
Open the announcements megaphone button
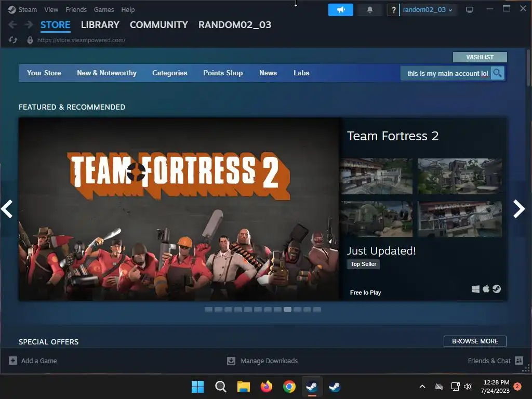point(341,10)
